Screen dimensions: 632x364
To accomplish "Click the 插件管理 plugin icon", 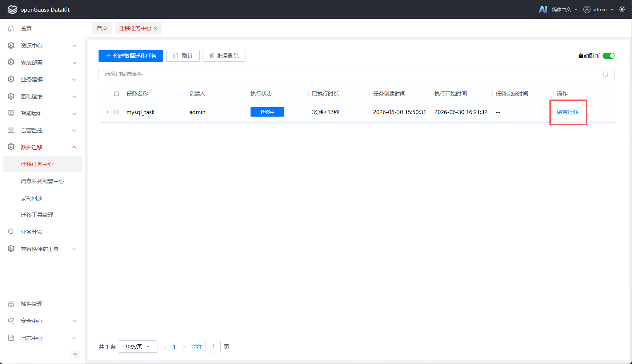I will click(x=11, y=304).
